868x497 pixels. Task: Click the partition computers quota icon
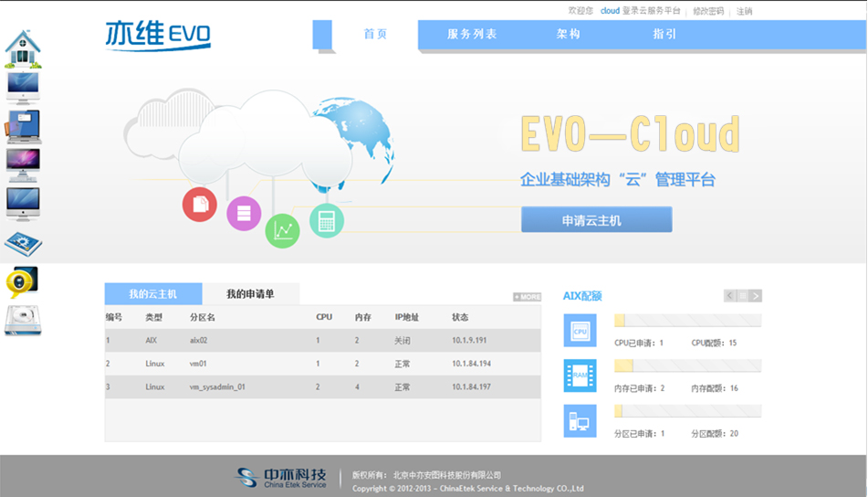pyautogui.click(x=580, y=421)
